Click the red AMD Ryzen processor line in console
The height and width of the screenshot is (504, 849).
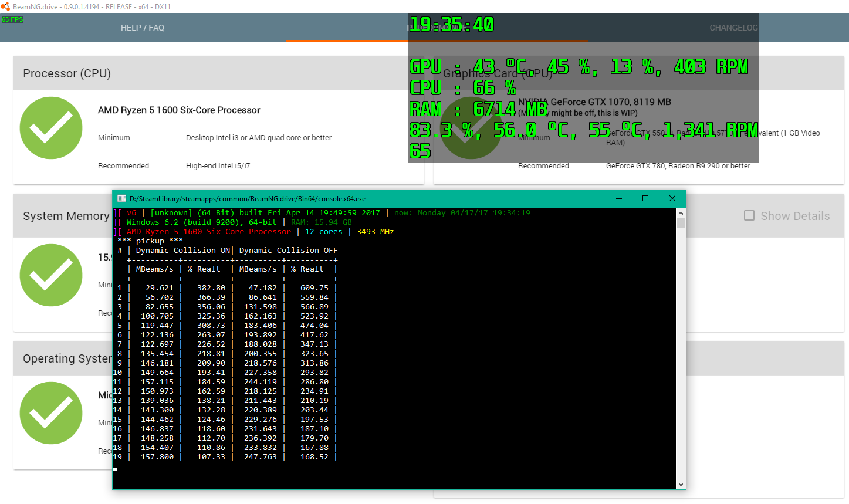coord(209,232)
